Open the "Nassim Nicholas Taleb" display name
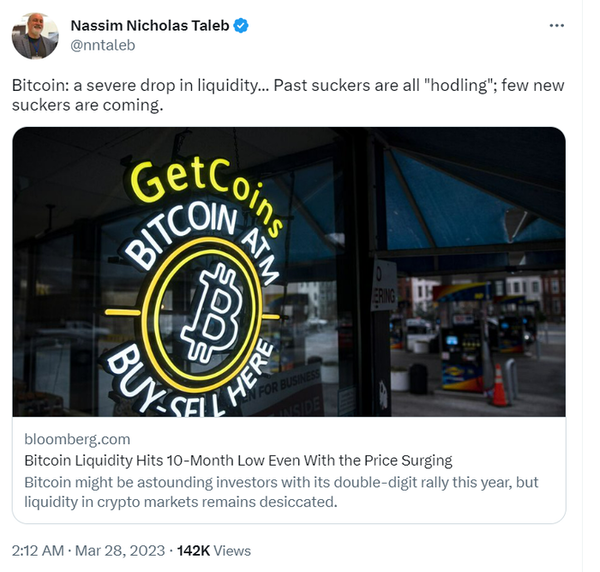The image size is (600, 572). [x=150, y=25]
